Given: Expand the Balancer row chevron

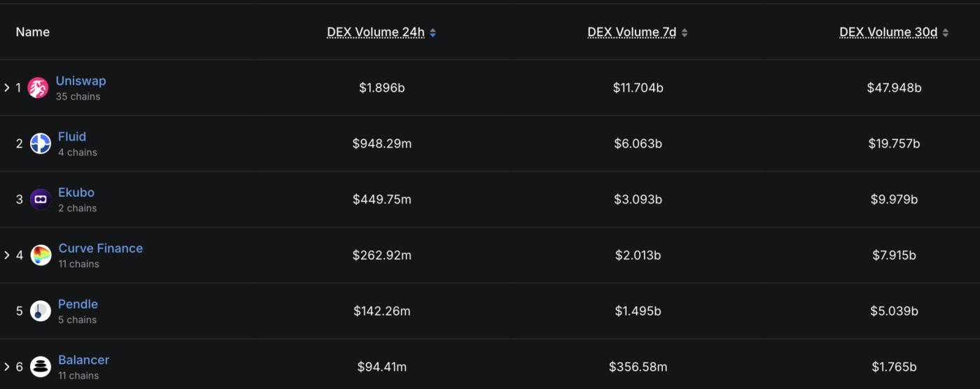Looking at the screenshot, I should click(x=7, y=367).
